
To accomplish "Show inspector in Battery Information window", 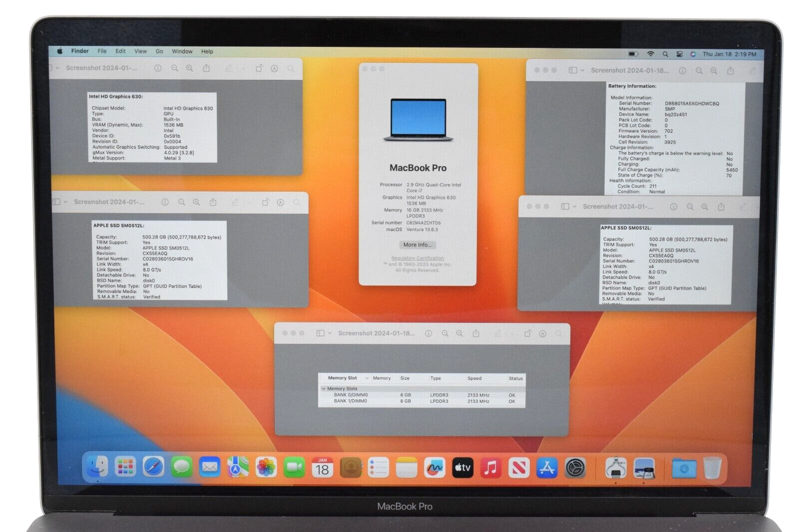I will [x=683, y=71].
